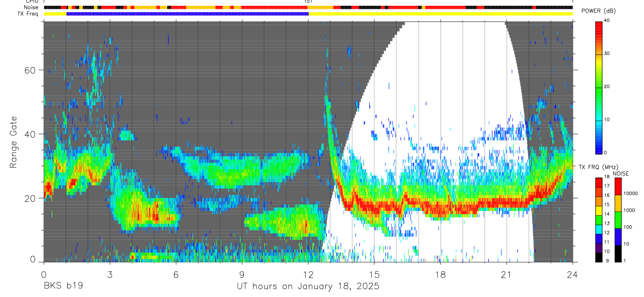The width and height of the screenshot is (644, 297).
Task: Select the 'POWER (dB)' legend title
Action: click(598, 11)
